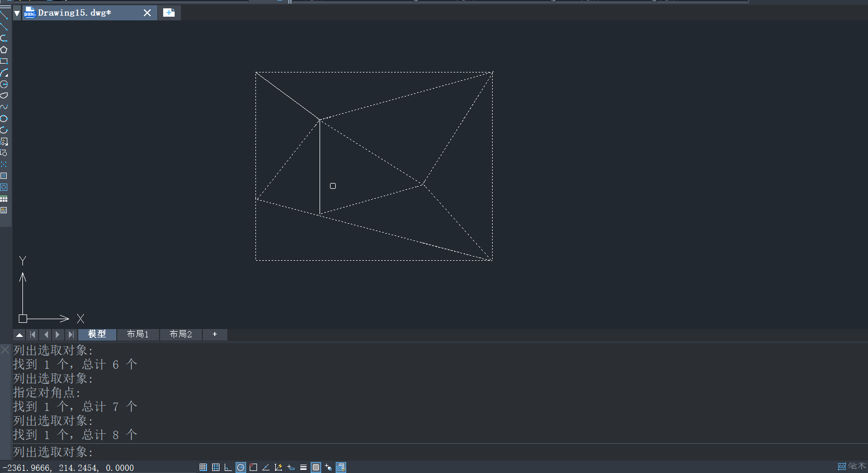The image size is (868, 473).
Task: Click history line 找到 1 个, 总计 6 个
Action: 75,364
